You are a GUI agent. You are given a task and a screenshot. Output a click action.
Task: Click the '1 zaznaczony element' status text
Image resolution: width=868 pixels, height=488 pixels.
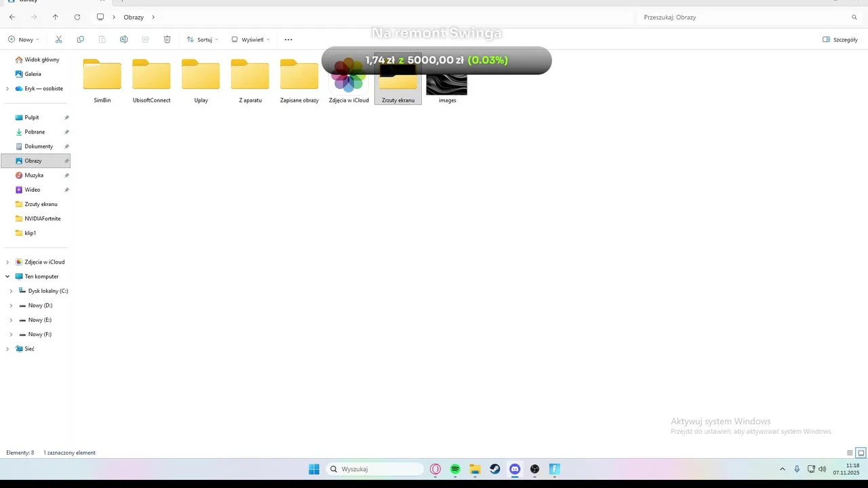point(69,453)
